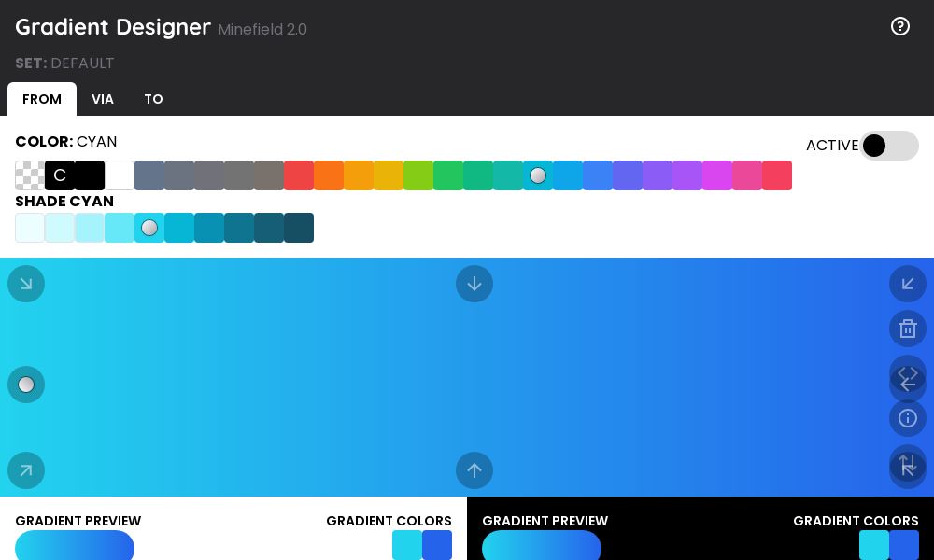
Task: Select the red color swatch
Action: [x=299, y=175]
